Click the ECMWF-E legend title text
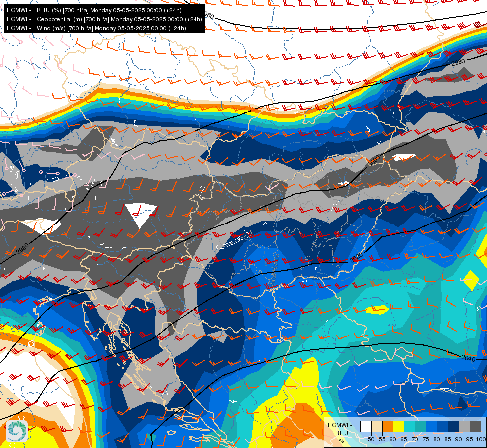The image size is (487, 448). pos(342,425)
